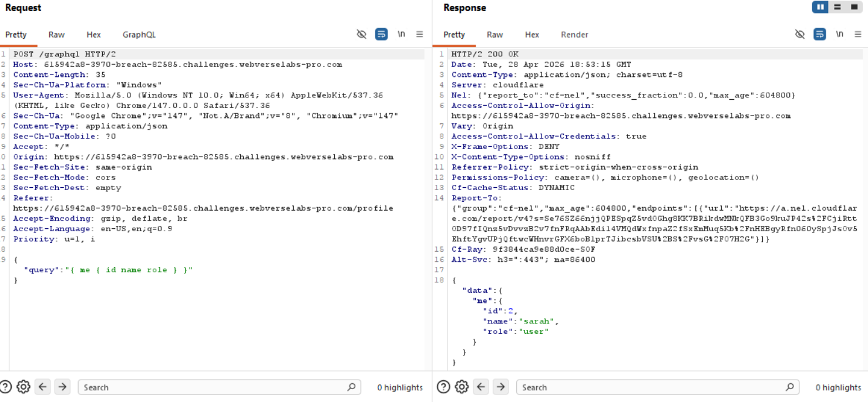Click the Accept-Encoding header line
This screenshot has width=868, height=402.
click(100, 218)
